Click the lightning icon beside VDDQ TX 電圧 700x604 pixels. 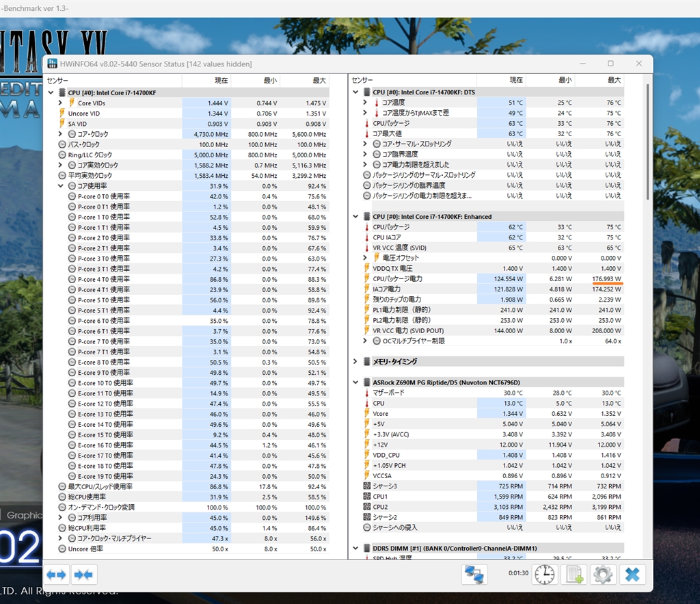pos(367,269)
